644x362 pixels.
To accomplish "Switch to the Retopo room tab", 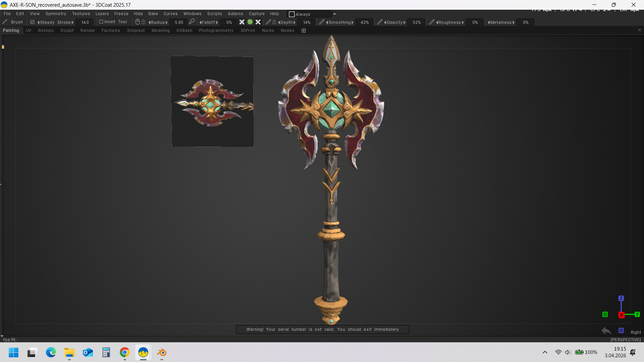I will [x=46, y=31].
